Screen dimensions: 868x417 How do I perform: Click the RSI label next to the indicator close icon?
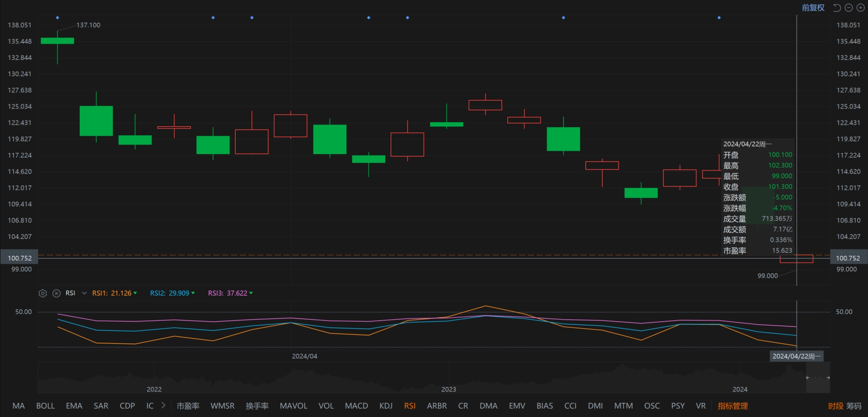(70, 293)
